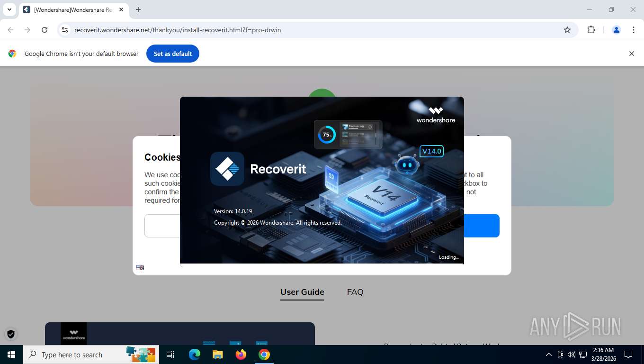Set Chrome as default browser

[x=173, y=54]
